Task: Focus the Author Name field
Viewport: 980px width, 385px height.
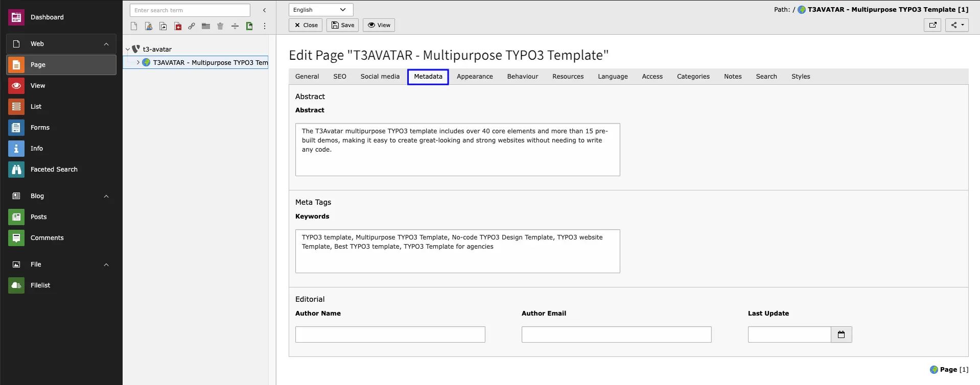Action: [x=390, y=334]
